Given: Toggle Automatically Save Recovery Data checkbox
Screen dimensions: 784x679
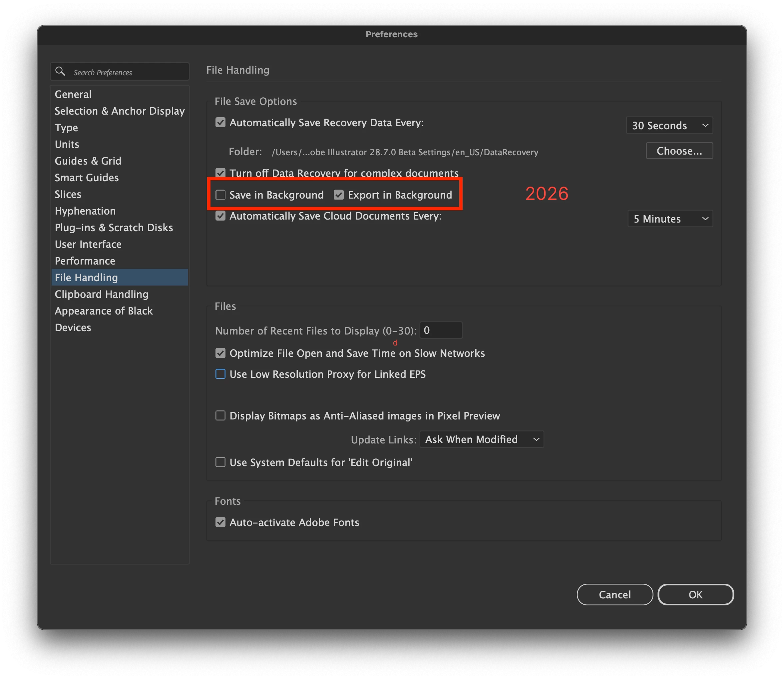Looking at the screenshot, I should [x=220, y=122].
